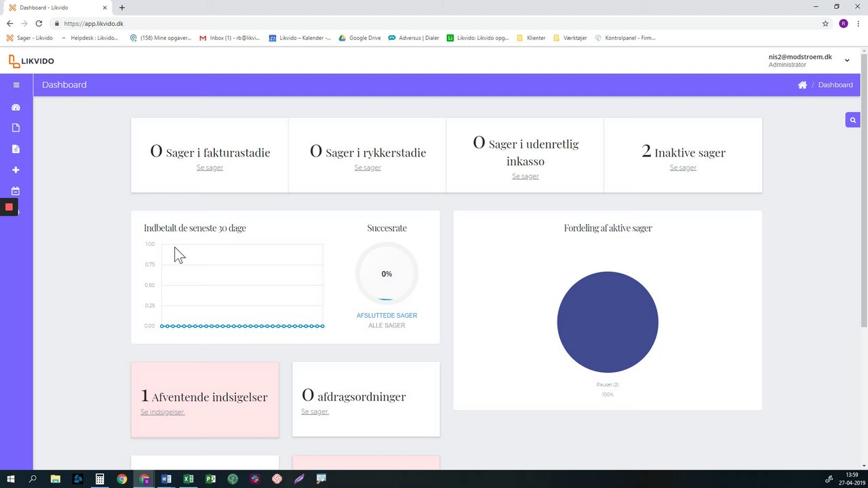
Task: Open the blank document icon in sidebar
Action: tap(16, 128)
